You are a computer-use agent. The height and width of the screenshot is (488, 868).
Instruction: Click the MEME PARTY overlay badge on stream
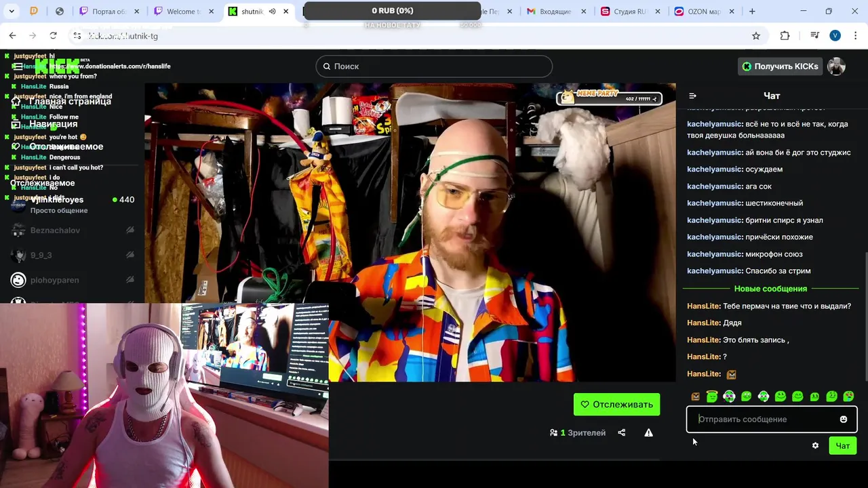(609, 98)
